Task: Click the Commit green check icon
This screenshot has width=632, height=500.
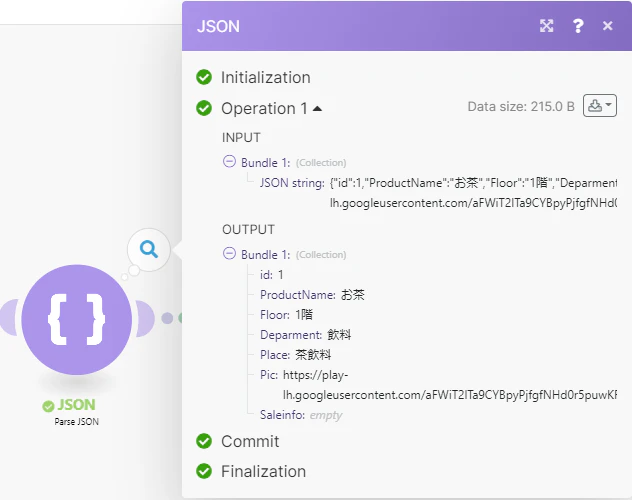Action: [x=204, y=441]
